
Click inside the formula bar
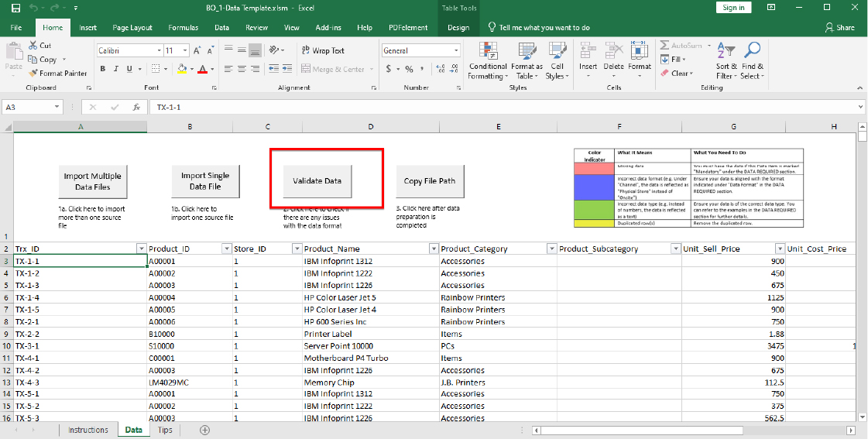(310, 108)
